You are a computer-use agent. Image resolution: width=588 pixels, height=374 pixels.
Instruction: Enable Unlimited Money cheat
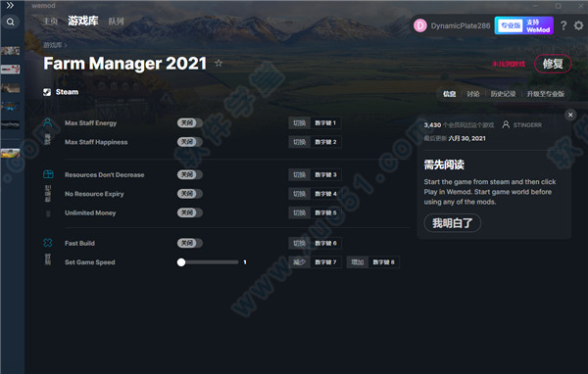coord(190,212)
